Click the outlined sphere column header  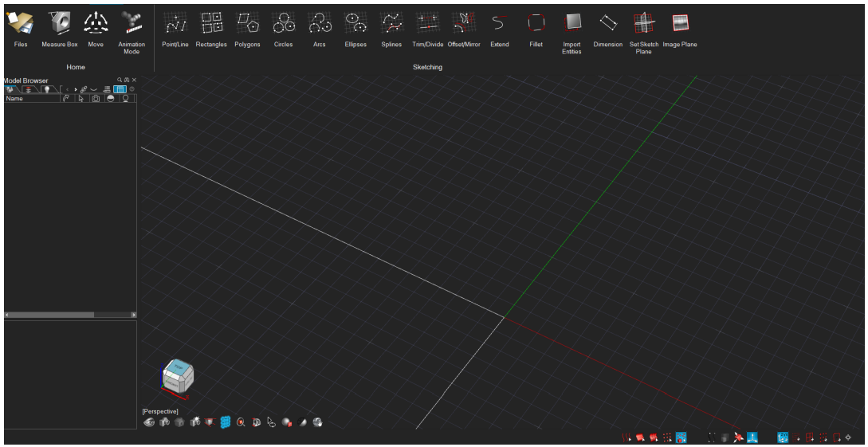coord(125,99)
